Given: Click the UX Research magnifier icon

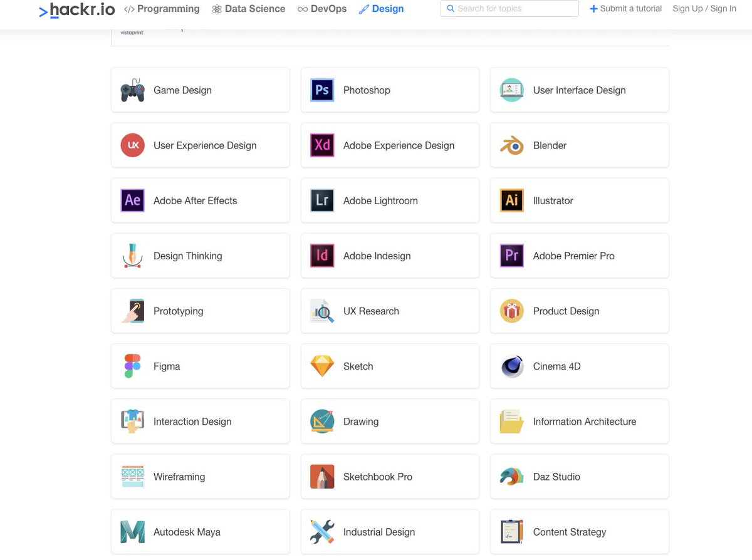Looking at the screenshot, I should point(322,311).
